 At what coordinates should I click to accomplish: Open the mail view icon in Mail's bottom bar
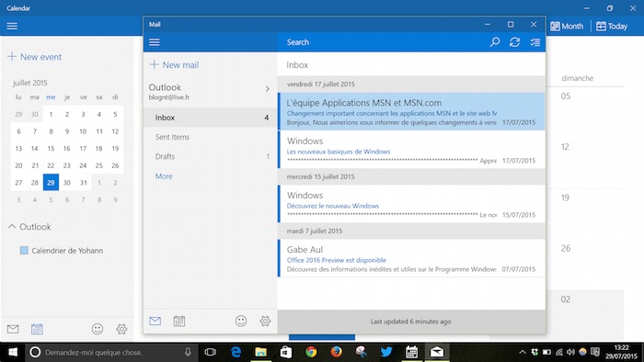click(155, 321)
